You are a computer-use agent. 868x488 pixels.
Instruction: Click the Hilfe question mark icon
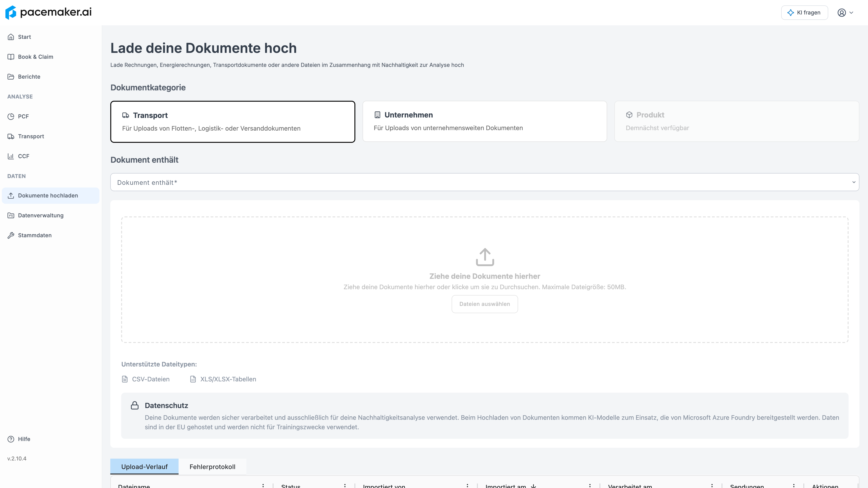[11, 439]
